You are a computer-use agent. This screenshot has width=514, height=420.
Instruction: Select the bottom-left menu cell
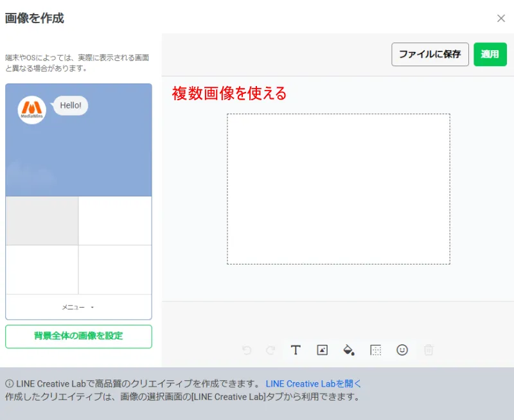click(x=42, y=270)
